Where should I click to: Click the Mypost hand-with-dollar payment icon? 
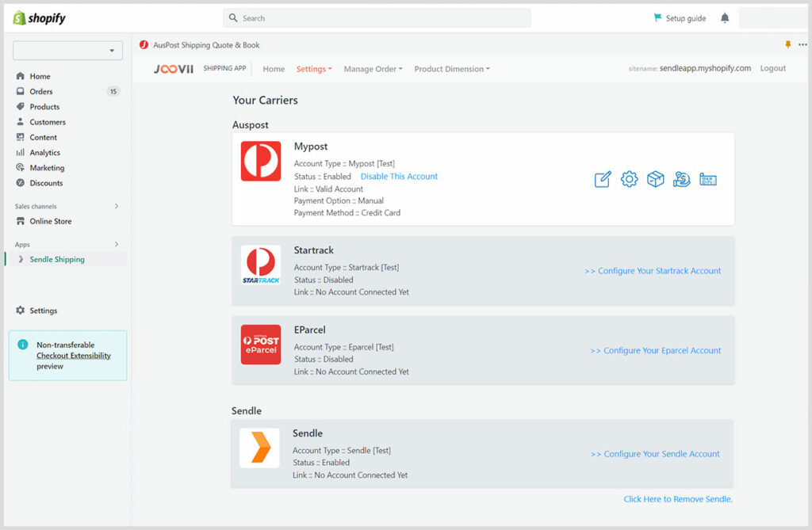[x=681, y=179]
